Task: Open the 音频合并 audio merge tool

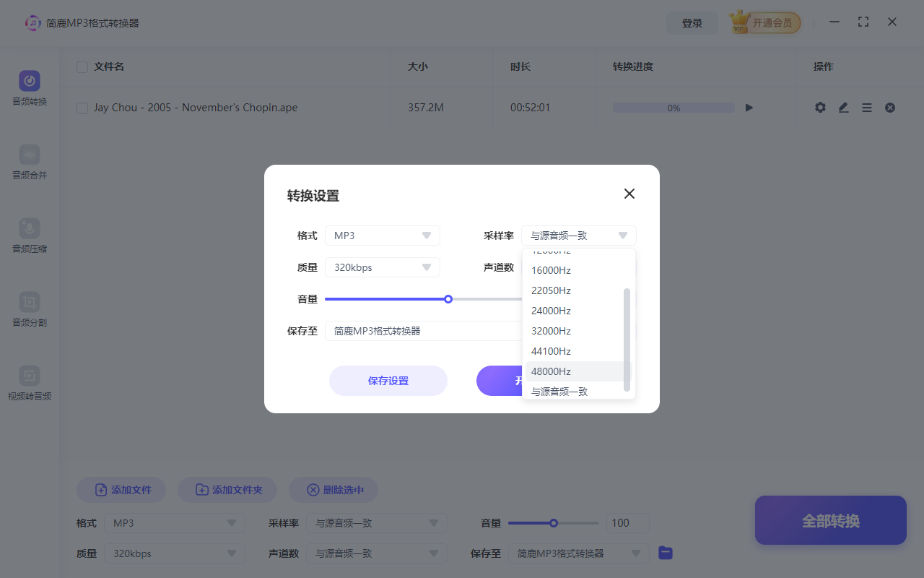Action: [29, 162]
